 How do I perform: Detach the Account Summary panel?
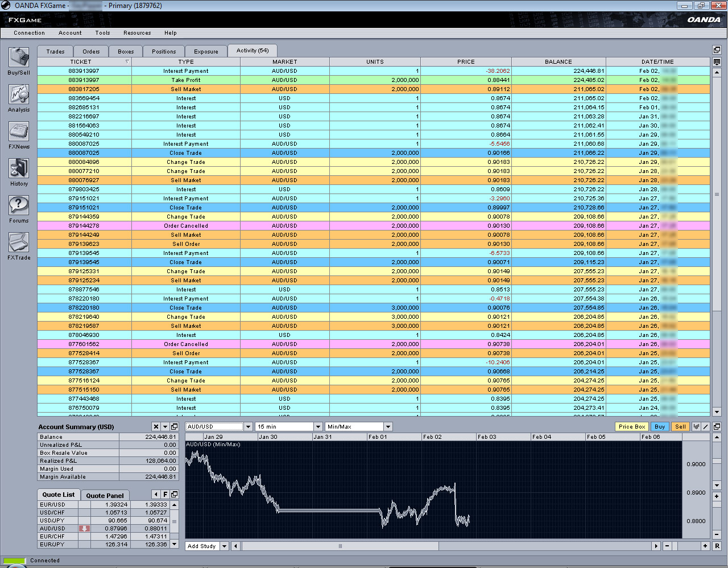(174, 426)
